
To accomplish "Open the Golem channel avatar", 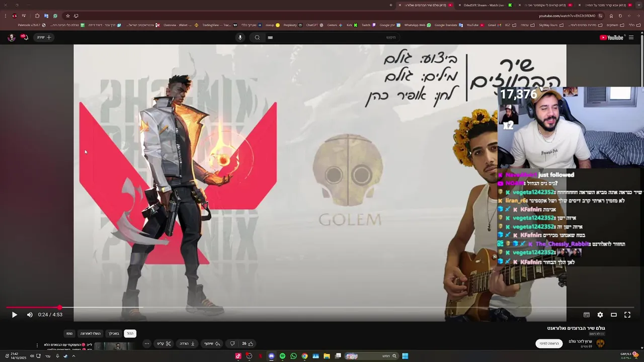I will point(600,343).
